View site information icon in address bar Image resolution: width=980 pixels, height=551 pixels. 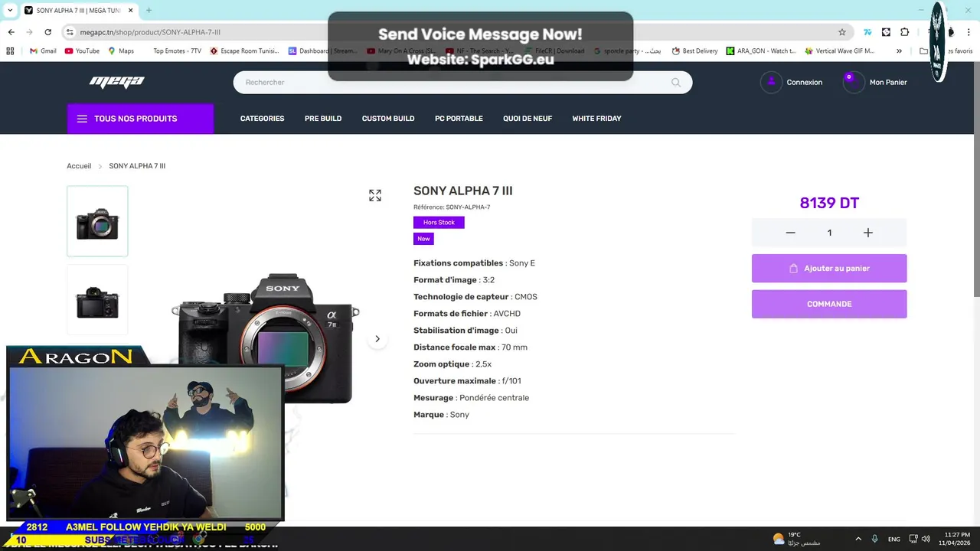(70, 32)
